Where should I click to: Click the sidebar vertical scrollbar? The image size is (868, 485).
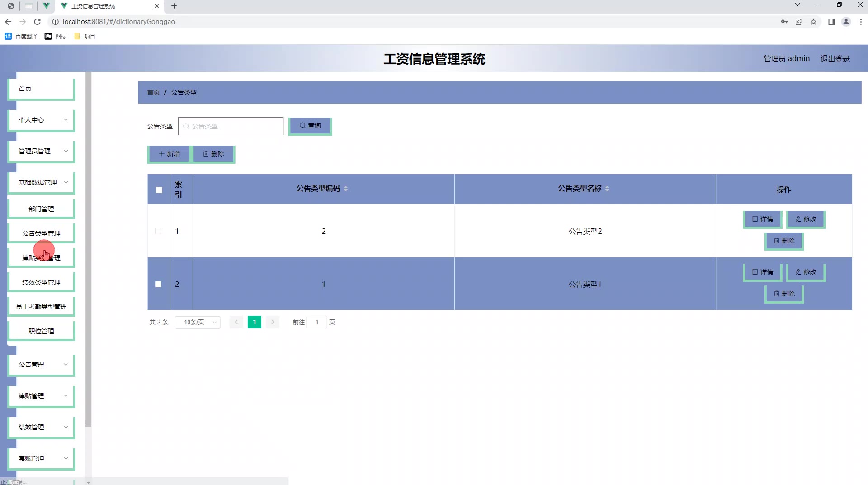pyautogui.click(x=88, y=249)
